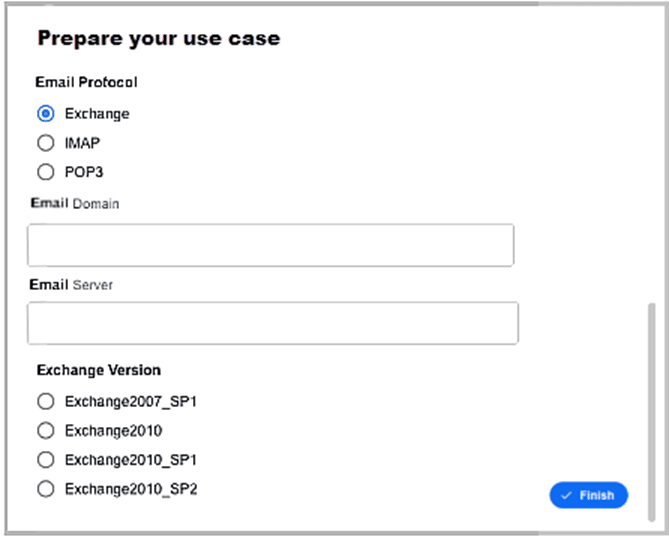669x540 pixels.
Task: Click the Exchange Version section label
Action: coord(99,370)
